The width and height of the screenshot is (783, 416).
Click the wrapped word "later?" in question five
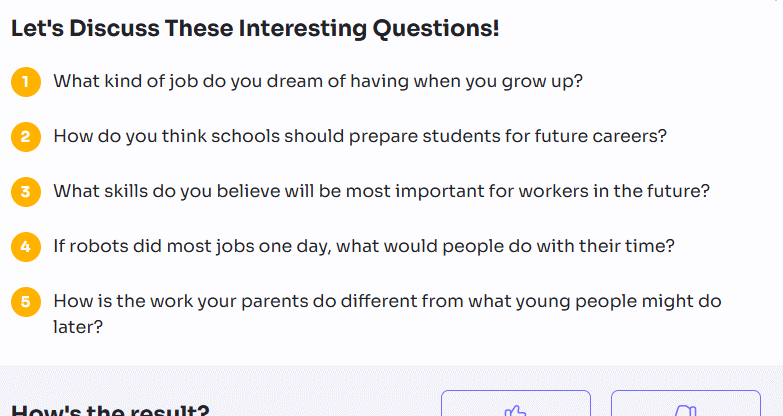click(x=78, y=326)
